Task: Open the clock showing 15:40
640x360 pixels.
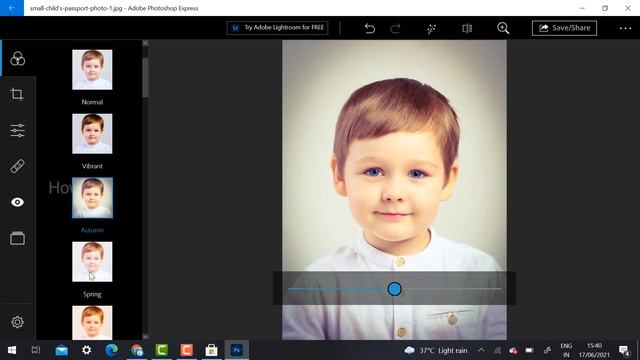Action: [x=594, y=350]
